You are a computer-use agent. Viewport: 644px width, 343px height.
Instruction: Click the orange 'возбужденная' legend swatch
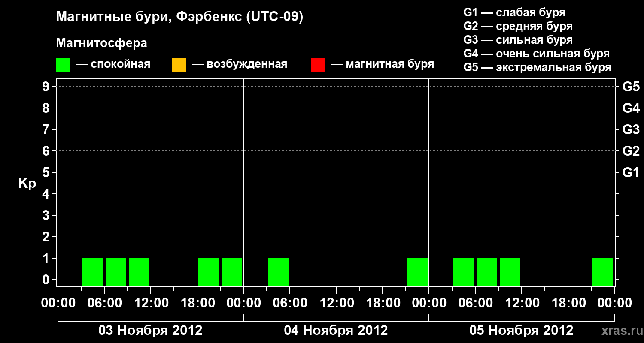click(179, 65)
